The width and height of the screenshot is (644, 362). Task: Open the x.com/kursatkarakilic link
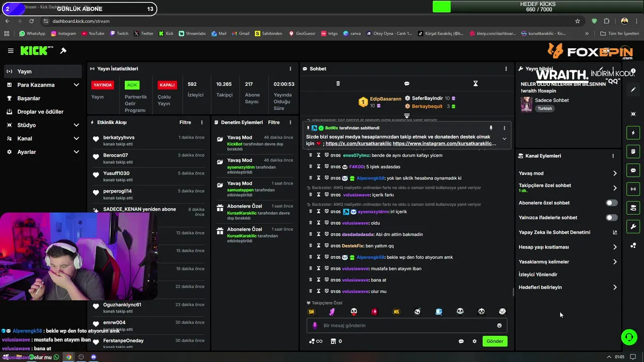point(358,143)
